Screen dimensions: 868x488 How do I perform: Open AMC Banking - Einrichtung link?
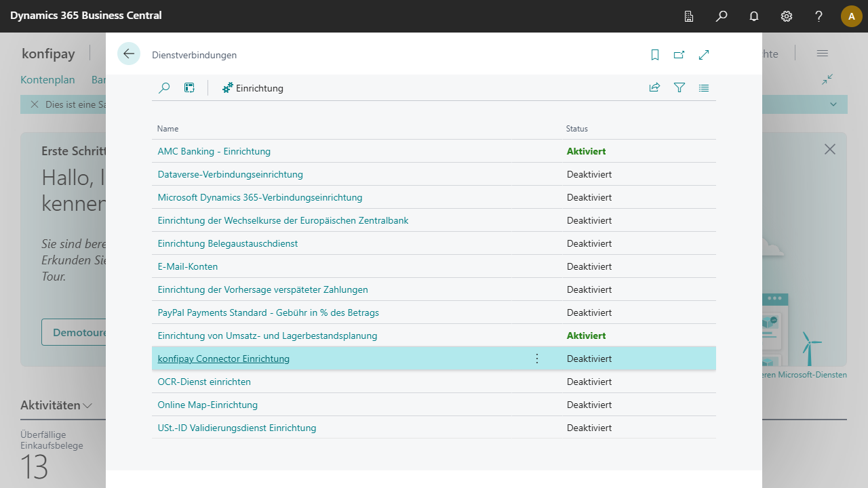tap(214, 151)
